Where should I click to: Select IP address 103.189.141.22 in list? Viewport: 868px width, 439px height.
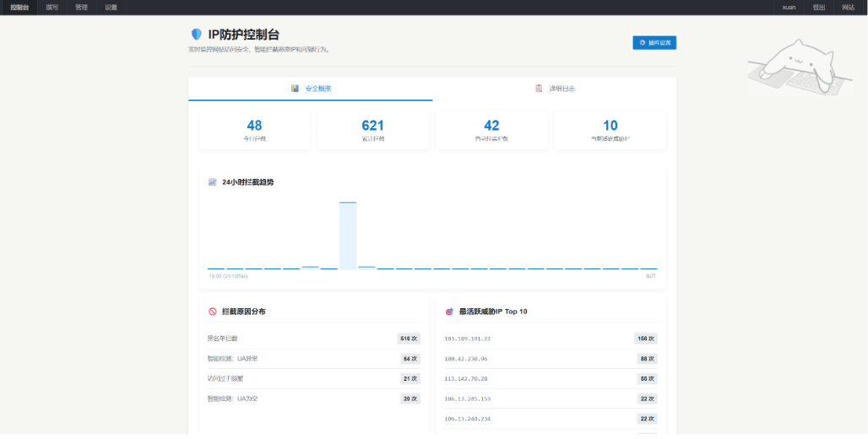pos(468,339)
